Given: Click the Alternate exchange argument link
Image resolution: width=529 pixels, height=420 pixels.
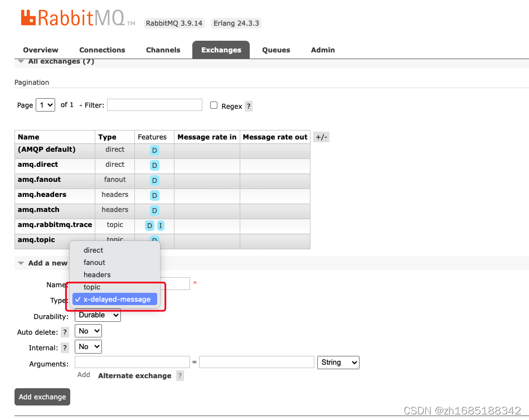Looking at the screenshot, I should [134, 376].
